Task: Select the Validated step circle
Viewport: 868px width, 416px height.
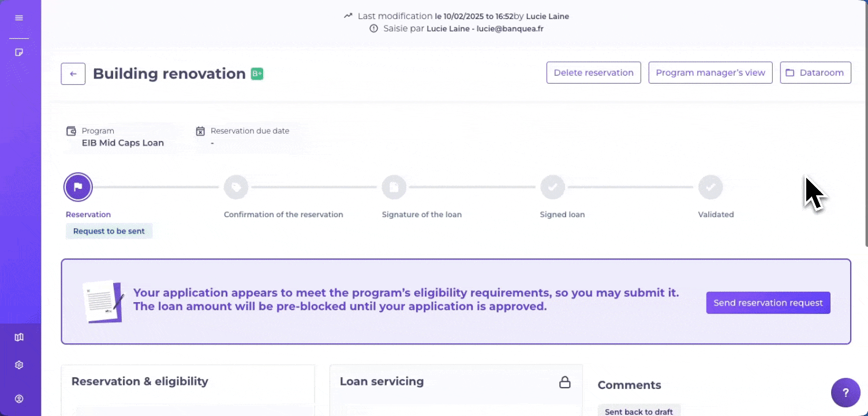Action: 710,187
